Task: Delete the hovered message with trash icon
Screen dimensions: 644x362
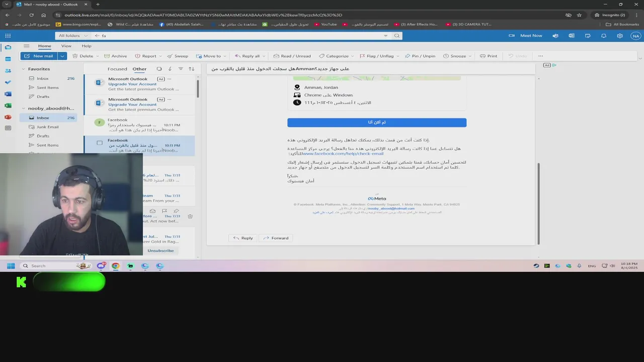Action: point(190,216)
